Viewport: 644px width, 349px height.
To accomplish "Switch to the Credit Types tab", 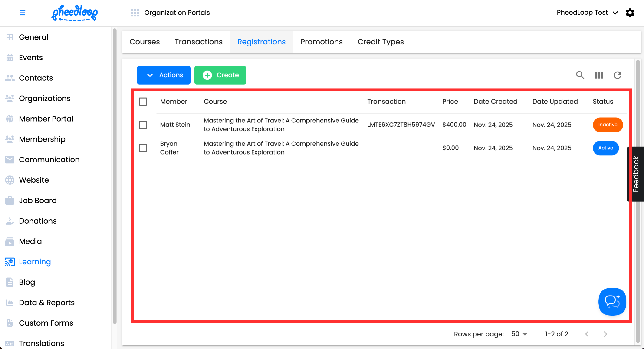I will 381,42.
